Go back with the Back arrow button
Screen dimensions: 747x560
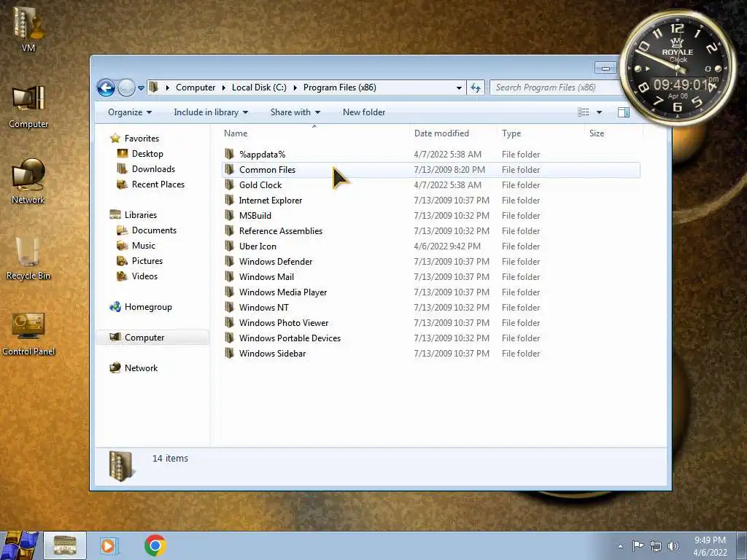click(x=106, y=88)
